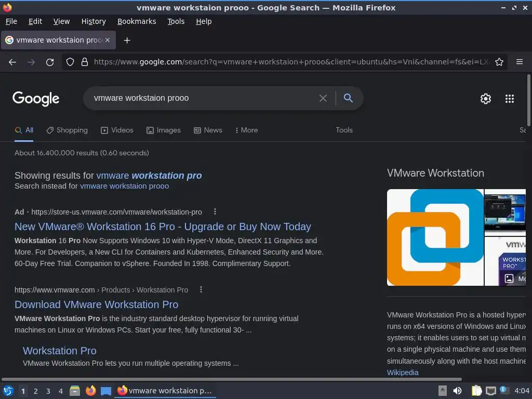Open the Tools menu in menu bar

coord(176,21)
